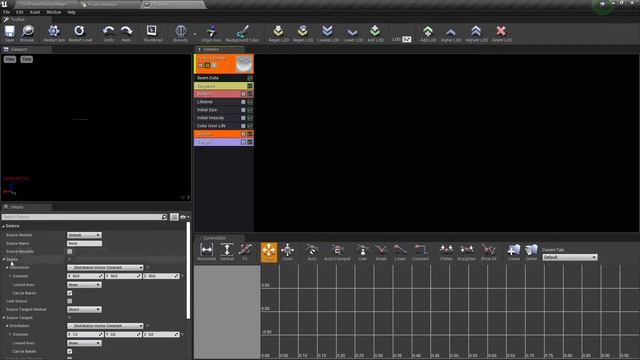Click the Straighten tangents icon

click(x=467, y=252)
